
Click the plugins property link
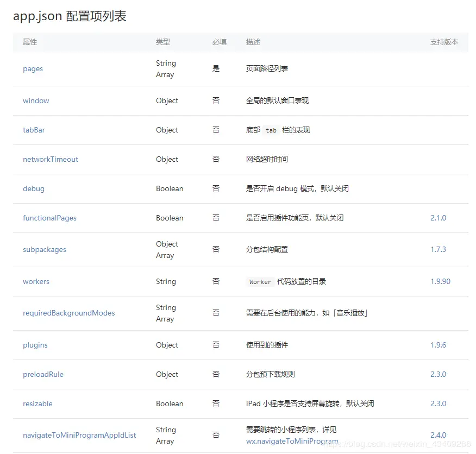point(35,345)
